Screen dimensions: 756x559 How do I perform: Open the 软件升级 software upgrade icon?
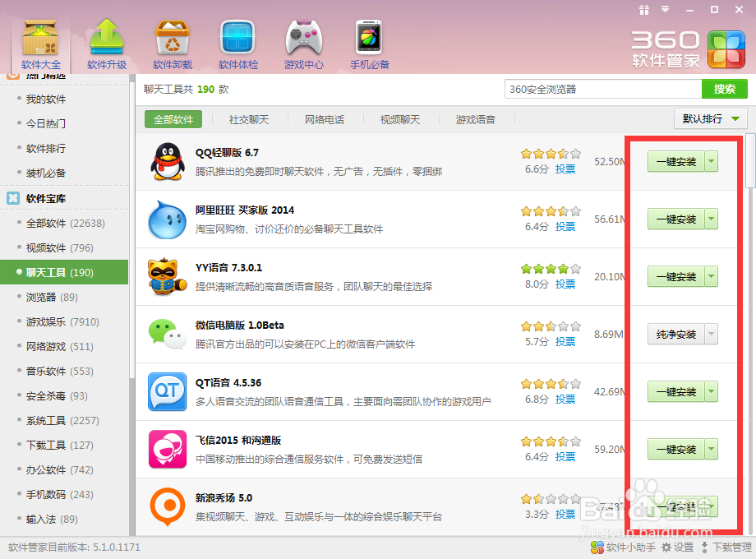pyautogui.click(x=107, y=45)
